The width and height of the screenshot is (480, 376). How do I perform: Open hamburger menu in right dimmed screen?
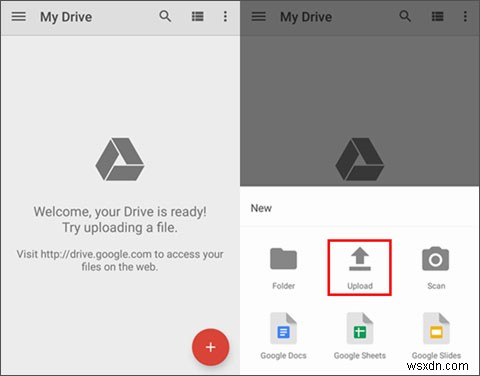point(259,17)
